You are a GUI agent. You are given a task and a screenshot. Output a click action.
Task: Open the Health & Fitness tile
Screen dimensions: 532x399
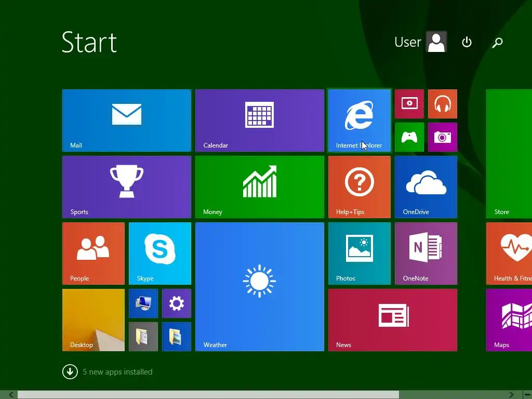point(509,254)
